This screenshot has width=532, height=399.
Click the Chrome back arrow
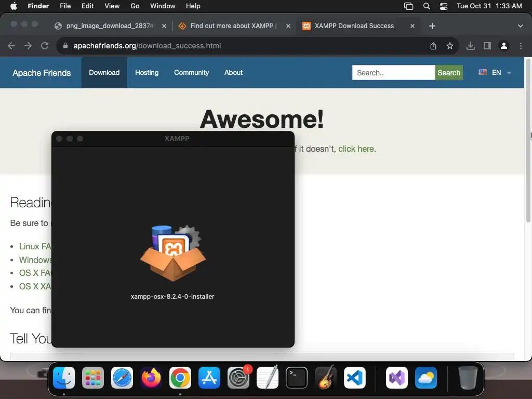(11, 46)
